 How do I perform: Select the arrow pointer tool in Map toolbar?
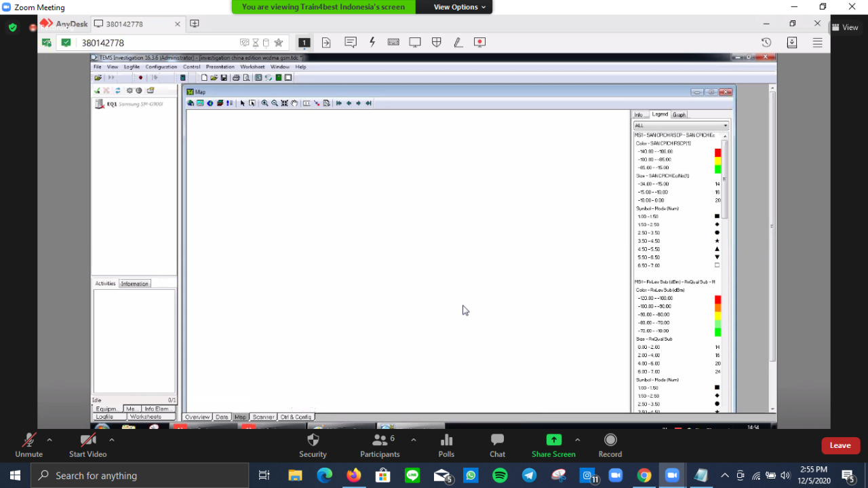click(x=242, y=103)
